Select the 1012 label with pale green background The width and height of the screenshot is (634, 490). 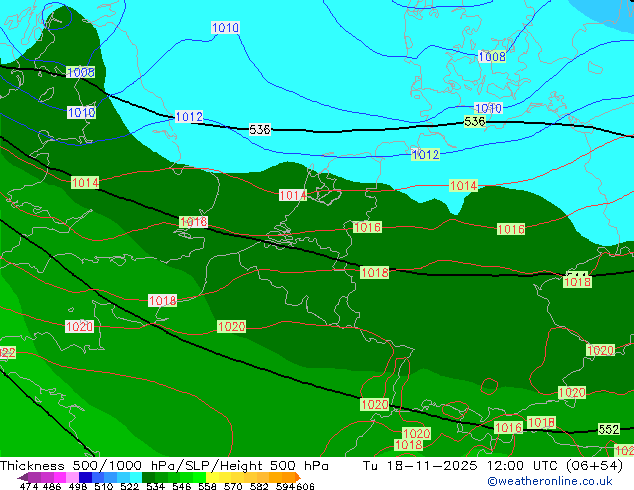pyautogui.click(x=425, y=154)
